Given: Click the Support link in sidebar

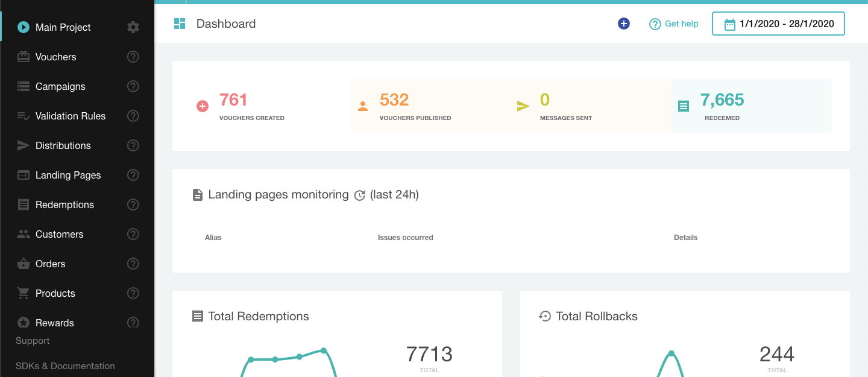Looking at the screenshot, I should tap(33, 341).
